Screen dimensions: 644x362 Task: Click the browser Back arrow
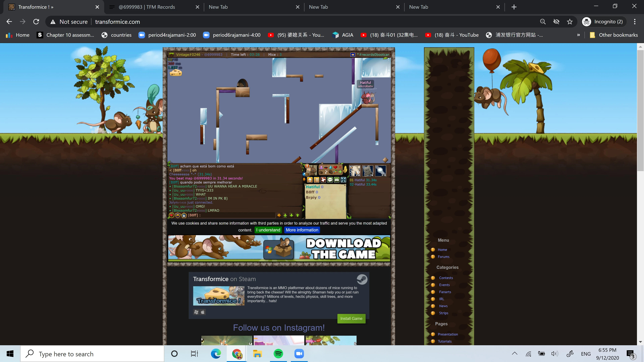tap(9, 22)
